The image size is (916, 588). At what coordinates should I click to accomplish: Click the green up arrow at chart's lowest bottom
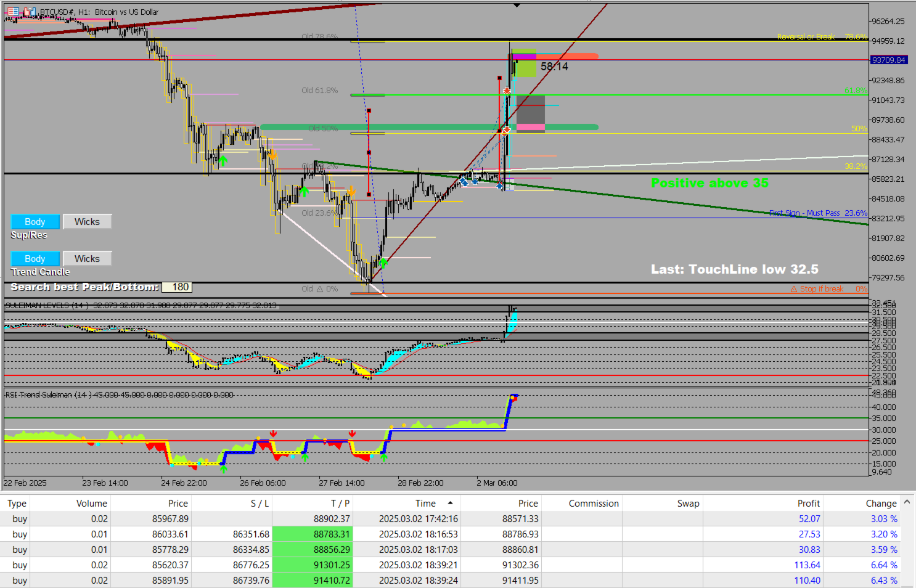coord(383,263)
